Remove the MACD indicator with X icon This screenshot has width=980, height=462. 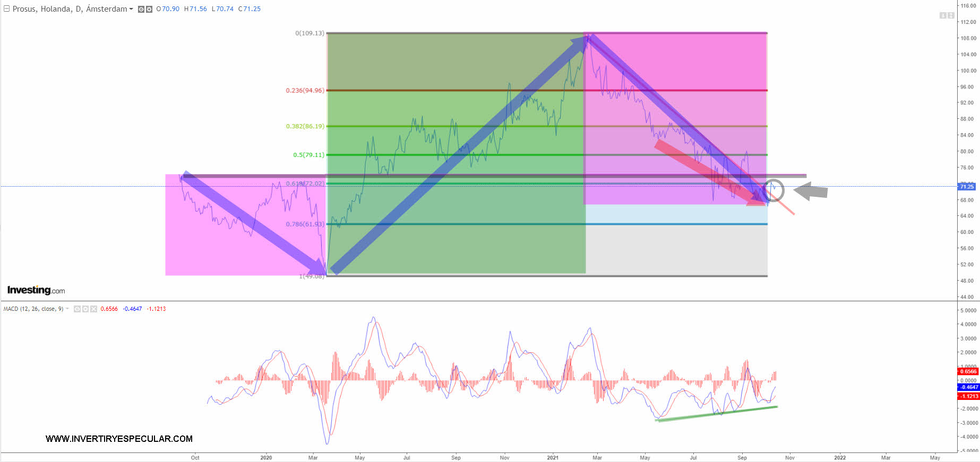tap(93, 309)
